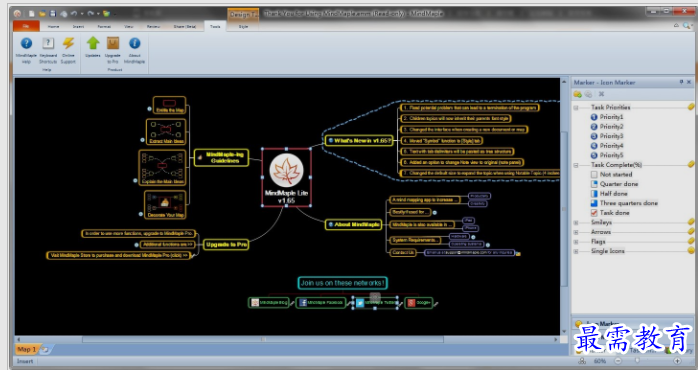The width and height of the screenshot is (698, 370).
Task: Open Keyboard Shortcuts icon
Action: [48, 43]
